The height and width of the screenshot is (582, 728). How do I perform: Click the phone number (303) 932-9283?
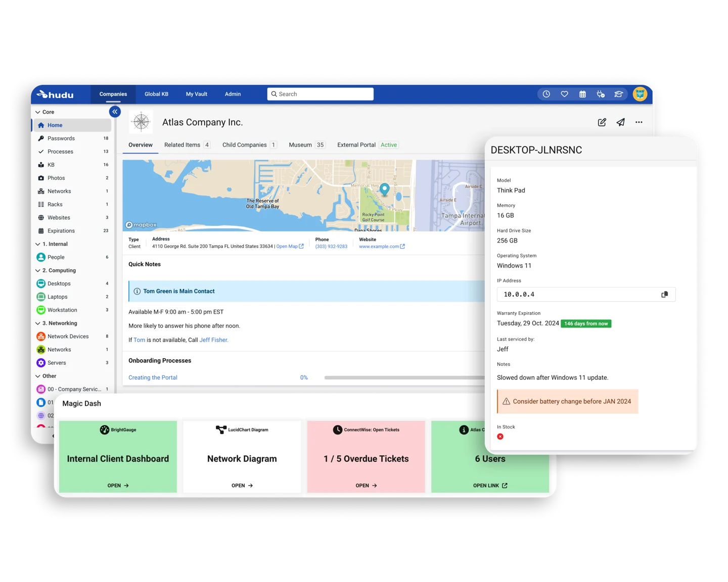[331, 247]
